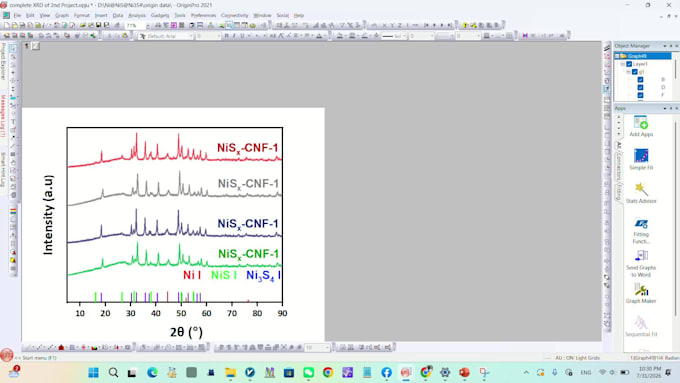Image resolution: width=680 pixels, height=383 pixels.
Task: Open the Sequential Fit app
Action: point(641,323)
